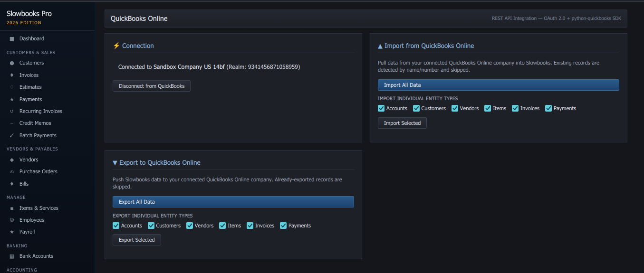Viewport: 644px width, 273px height.
Task: Uncheck Vendors in the import list
Action: (455, 108)
